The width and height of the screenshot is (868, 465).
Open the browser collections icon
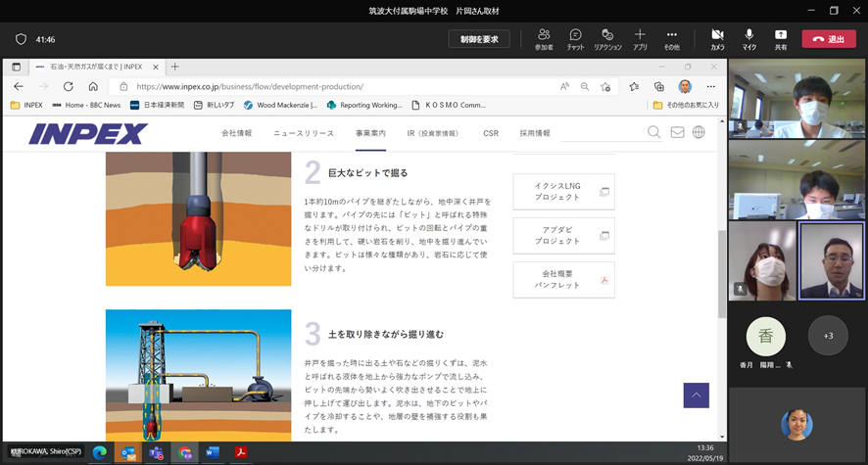[x=658, y=86]
